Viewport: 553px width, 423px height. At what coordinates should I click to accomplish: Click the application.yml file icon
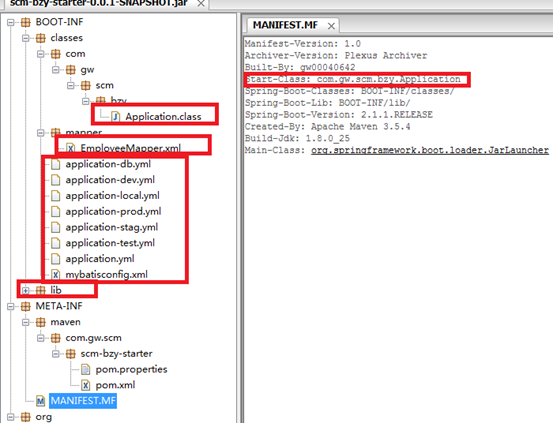click(55, 259)
